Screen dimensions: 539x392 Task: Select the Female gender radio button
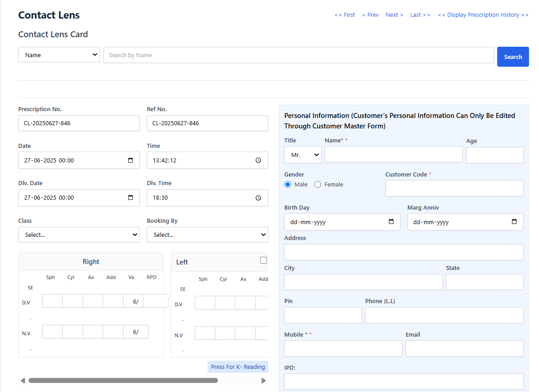click(317, 185)
